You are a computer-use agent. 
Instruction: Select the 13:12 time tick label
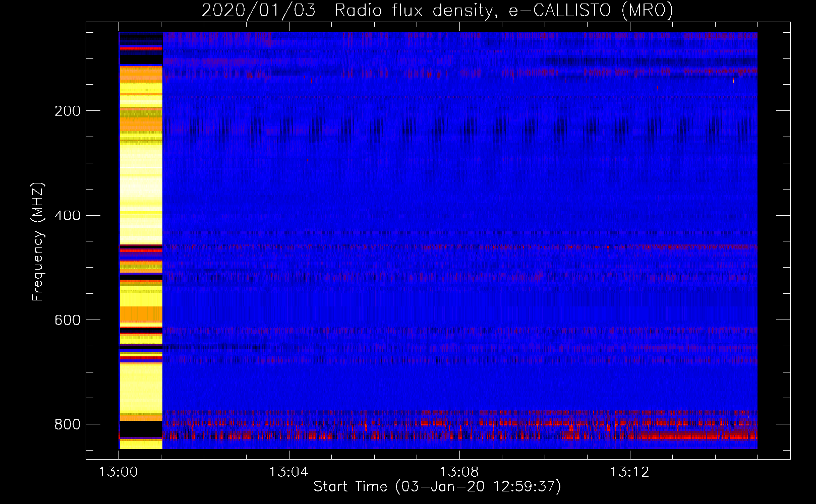pyautogui.click(x=629, y=472)
